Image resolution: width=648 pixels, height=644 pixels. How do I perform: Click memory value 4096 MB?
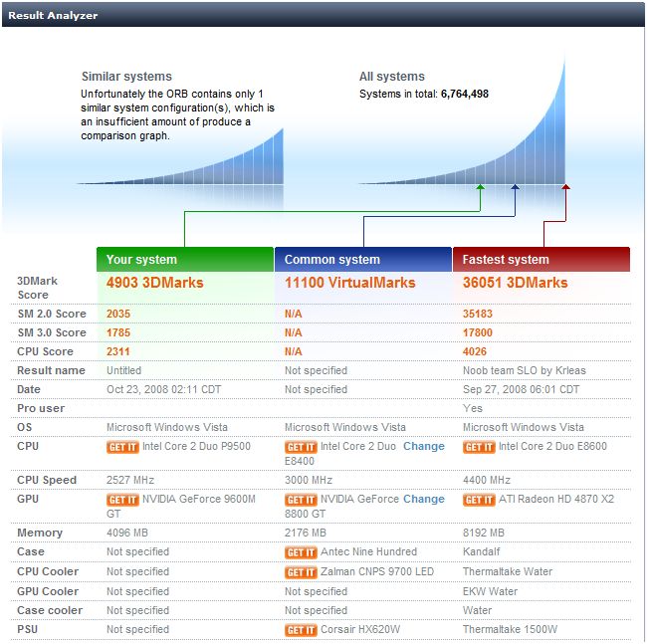(x=126, y=534)
